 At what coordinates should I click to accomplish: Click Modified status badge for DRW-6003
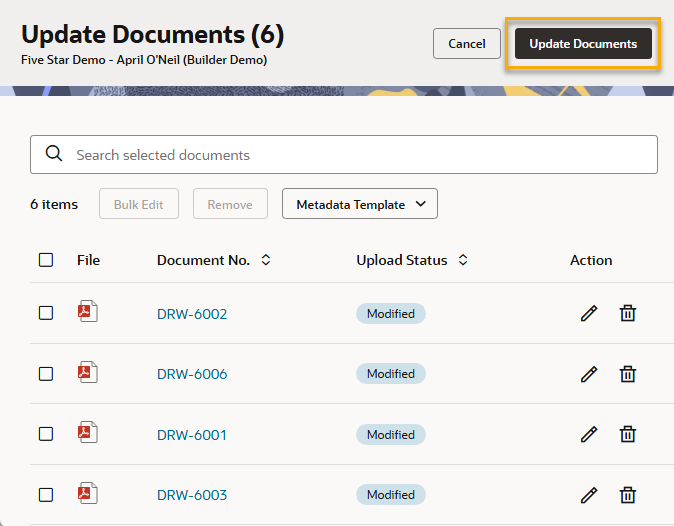[391, 495]
